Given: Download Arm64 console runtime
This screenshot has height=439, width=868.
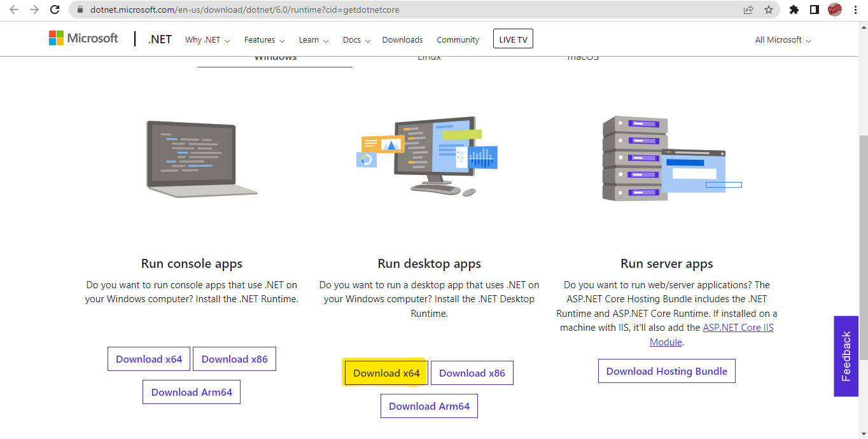Looking at the screenshot, I should 192,392.
